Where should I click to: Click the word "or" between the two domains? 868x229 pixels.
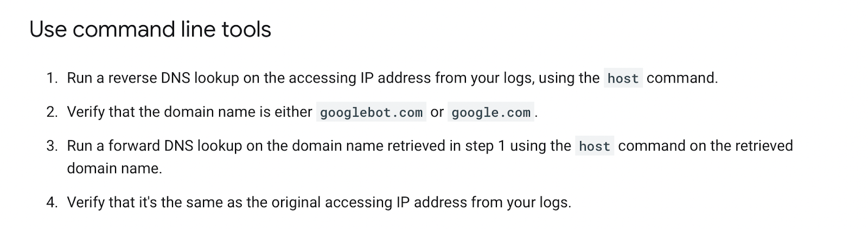(x=437, y=112)
